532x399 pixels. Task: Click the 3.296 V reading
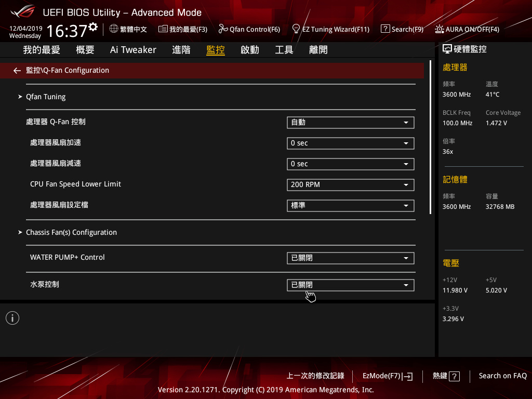click(453, 319)
